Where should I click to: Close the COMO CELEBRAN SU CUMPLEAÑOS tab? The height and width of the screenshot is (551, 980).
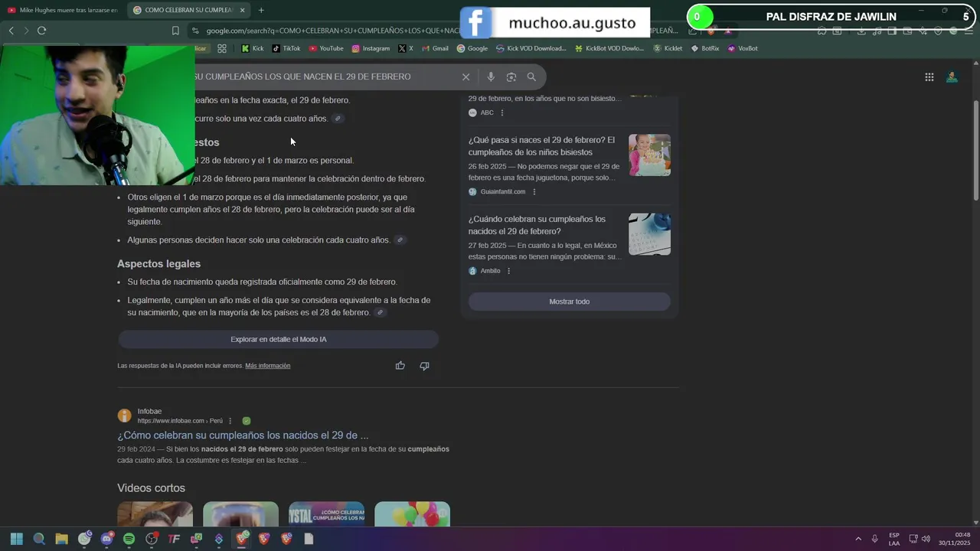coord(243,10)
